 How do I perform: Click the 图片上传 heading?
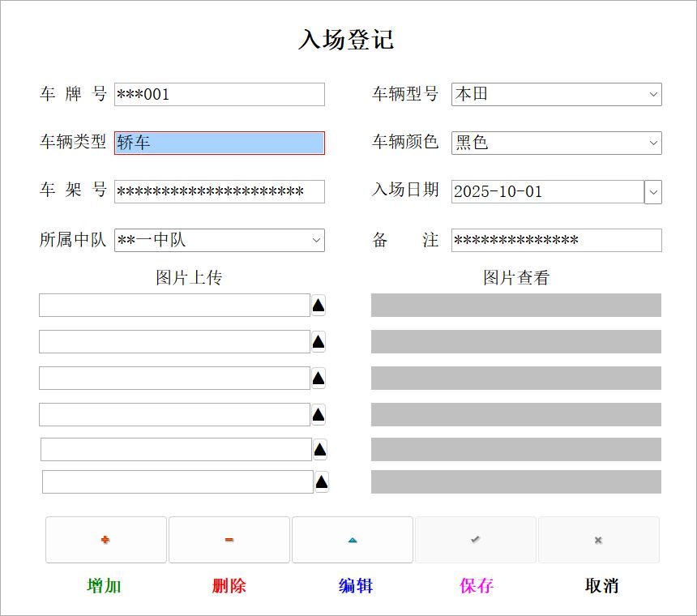(x=189, y=277)
